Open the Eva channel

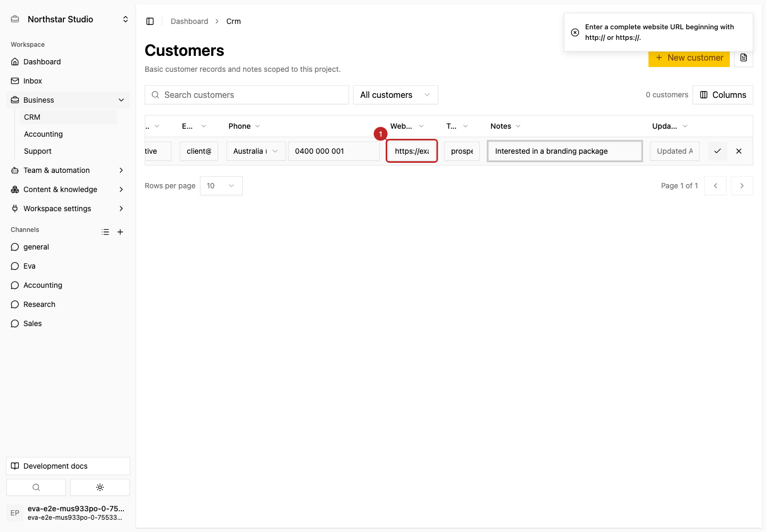[x=68, y=266]
